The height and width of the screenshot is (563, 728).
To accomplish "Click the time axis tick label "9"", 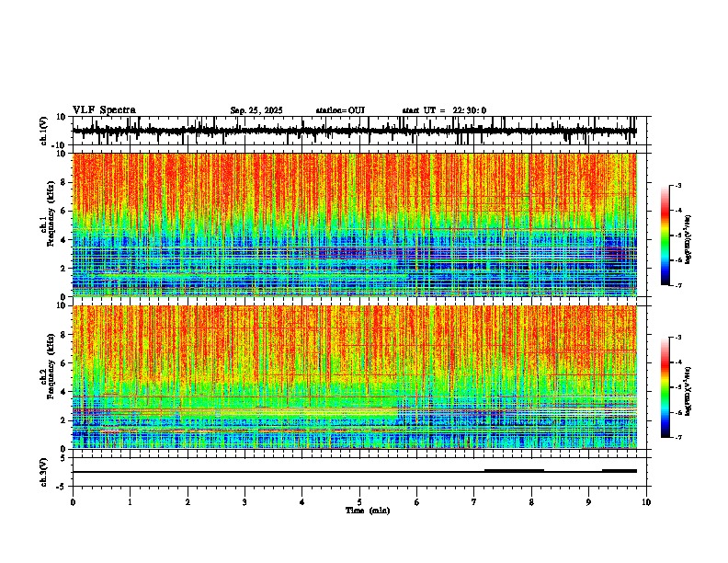I will [588, 502].
